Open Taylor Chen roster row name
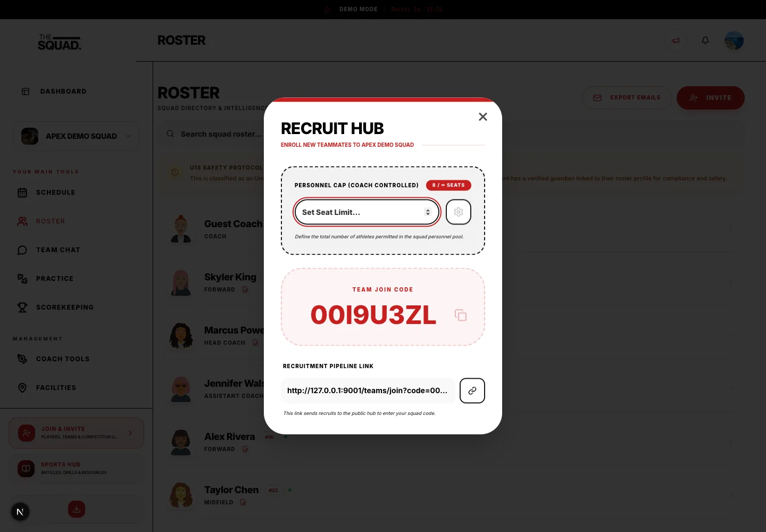The image size is (766, 532). (231, 490)
